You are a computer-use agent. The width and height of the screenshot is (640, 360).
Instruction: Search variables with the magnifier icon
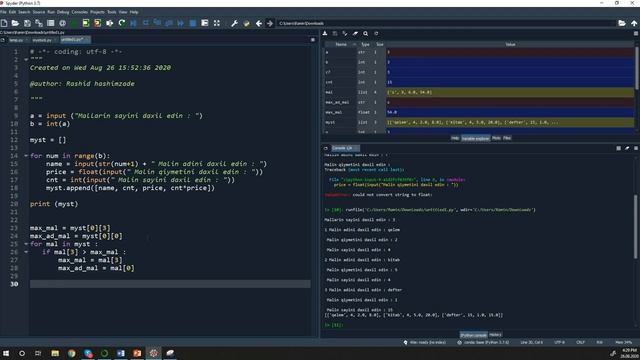366,33
